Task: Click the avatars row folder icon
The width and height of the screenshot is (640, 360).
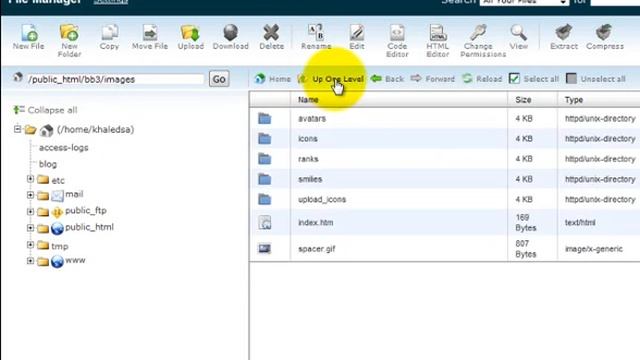Action: 264,118
